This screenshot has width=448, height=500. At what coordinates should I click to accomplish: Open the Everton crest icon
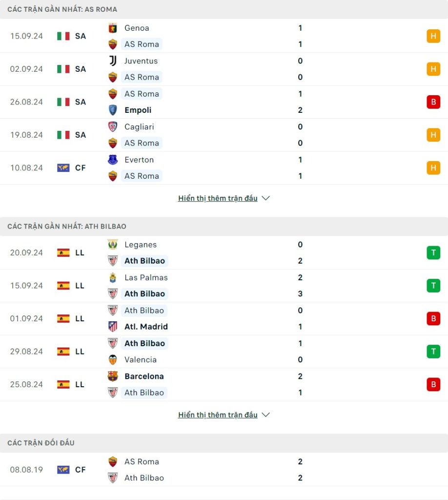click(x=113, y=160)
